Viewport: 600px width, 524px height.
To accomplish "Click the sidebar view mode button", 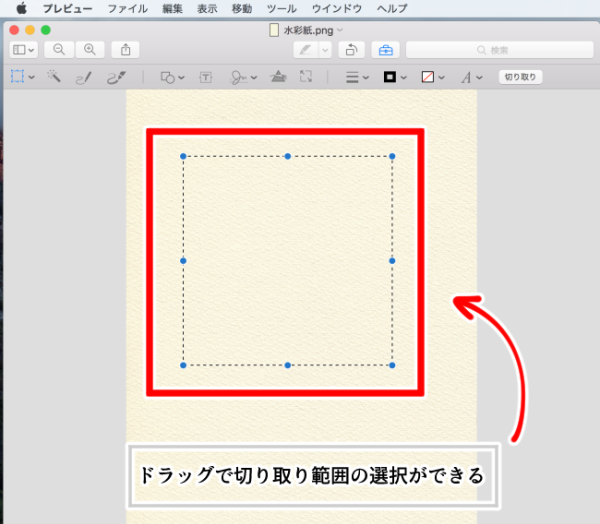I will click(23, 50).
